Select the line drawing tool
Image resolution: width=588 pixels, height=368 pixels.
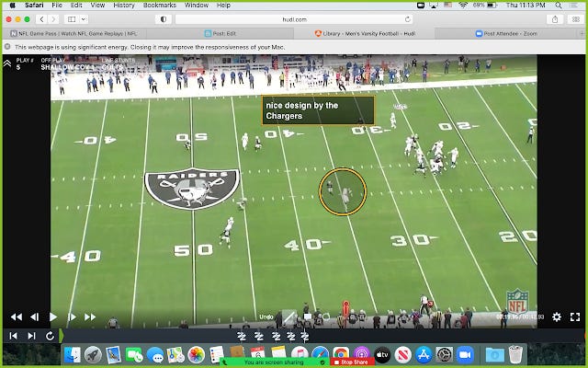pos(288,316)
